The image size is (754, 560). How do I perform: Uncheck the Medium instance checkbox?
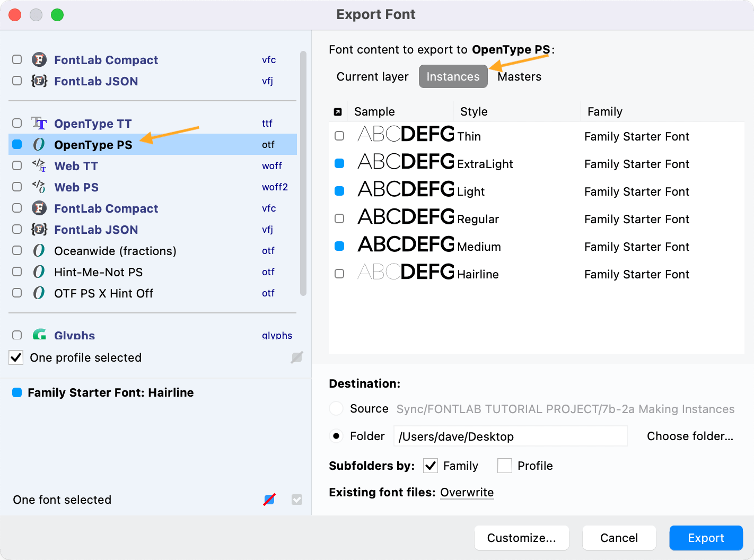click(339, 246)
